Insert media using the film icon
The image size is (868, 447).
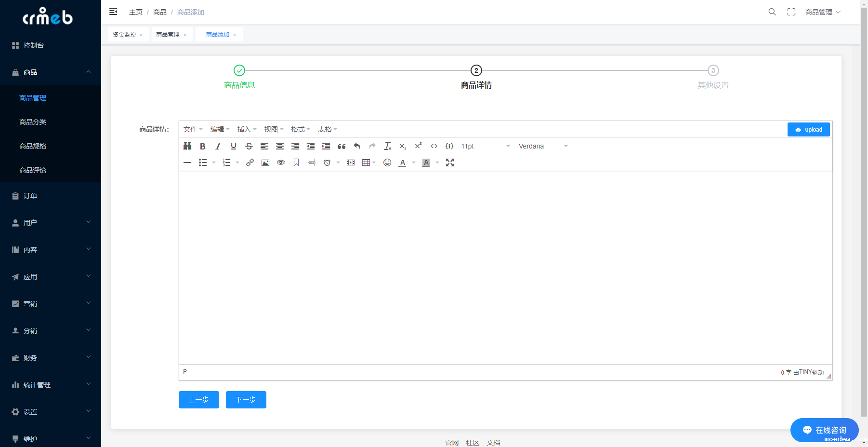[351, 163]
